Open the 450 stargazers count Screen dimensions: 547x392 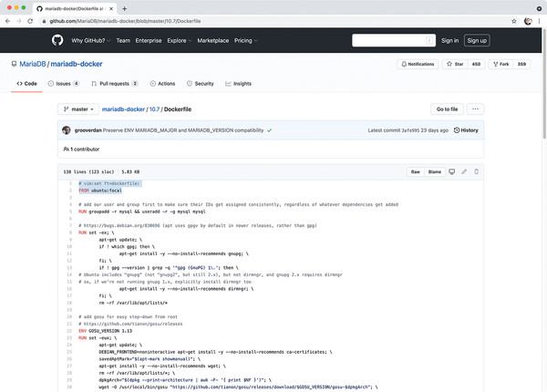pos(476,64)
